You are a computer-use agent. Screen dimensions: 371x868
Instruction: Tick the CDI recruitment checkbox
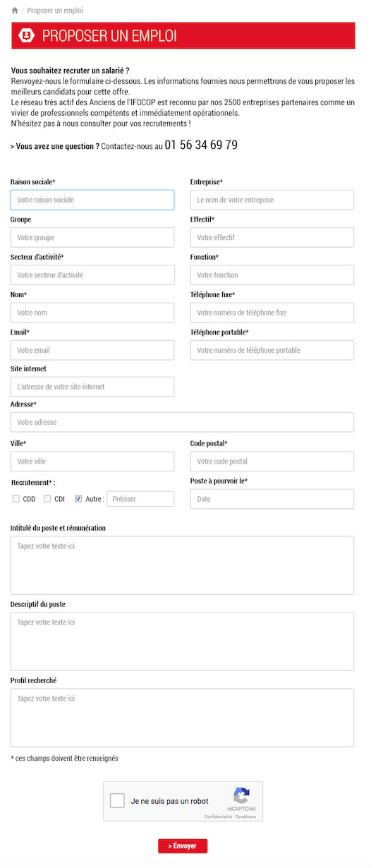(47, 499)
